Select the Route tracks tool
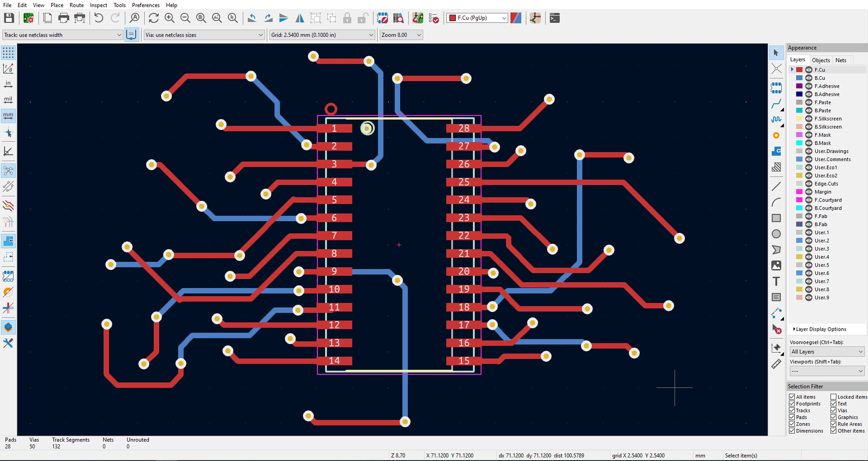The image size is (868, 461). click(776, 103)
